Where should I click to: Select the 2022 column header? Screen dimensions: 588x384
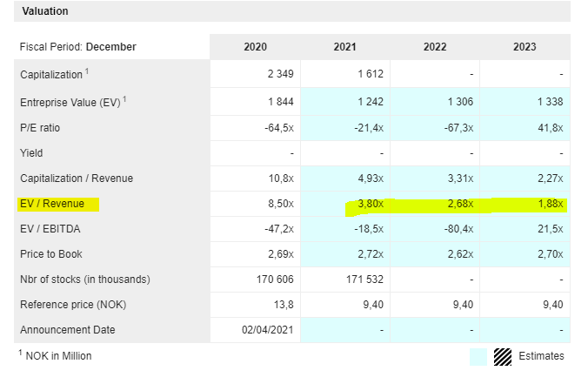pyautogui.click(x=435, y=47)
